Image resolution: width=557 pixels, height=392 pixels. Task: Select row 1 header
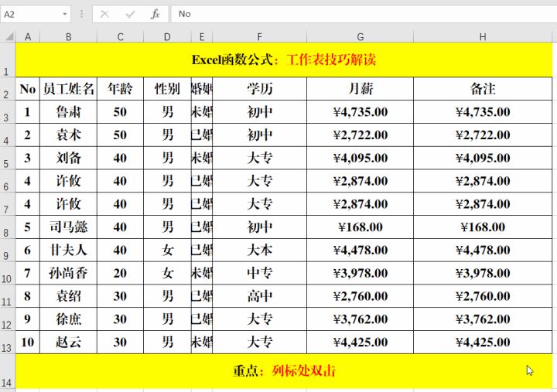coord(8,60)
